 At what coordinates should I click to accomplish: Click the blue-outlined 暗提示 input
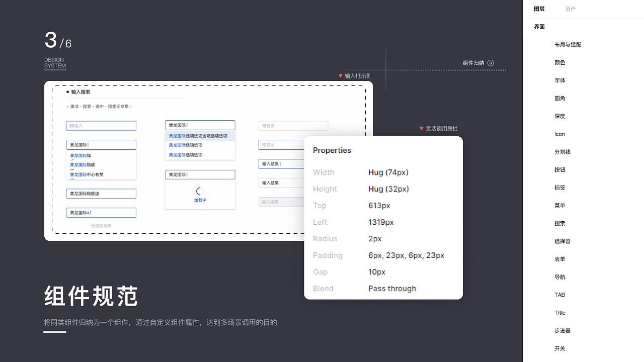coord(282,145)
